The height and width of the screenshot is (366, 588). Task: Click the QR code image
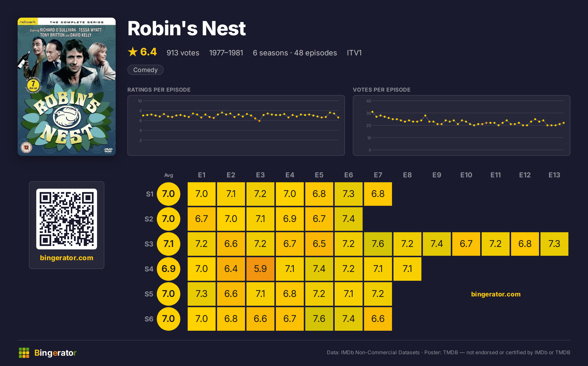(x=67, y=219)
